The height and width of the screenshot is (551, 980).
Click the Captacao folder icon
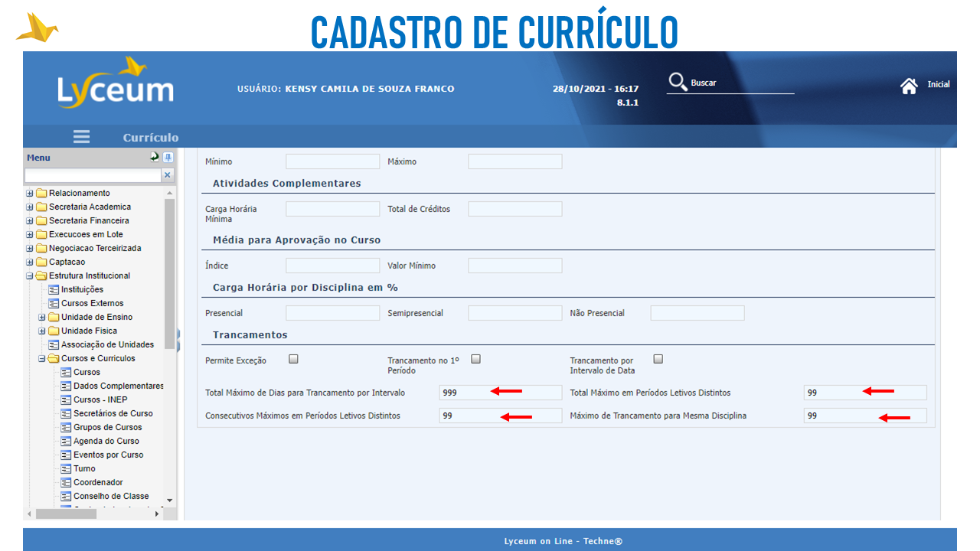pos(41,262)
